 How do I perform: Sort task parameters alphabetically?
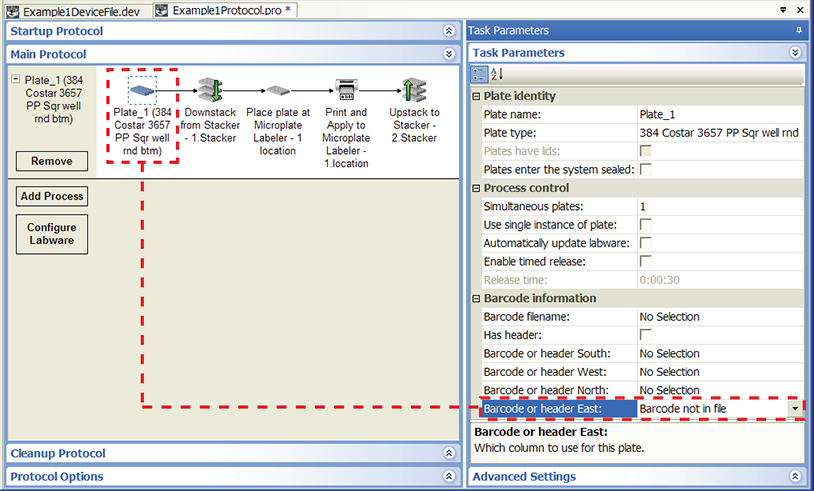point(496,74)
